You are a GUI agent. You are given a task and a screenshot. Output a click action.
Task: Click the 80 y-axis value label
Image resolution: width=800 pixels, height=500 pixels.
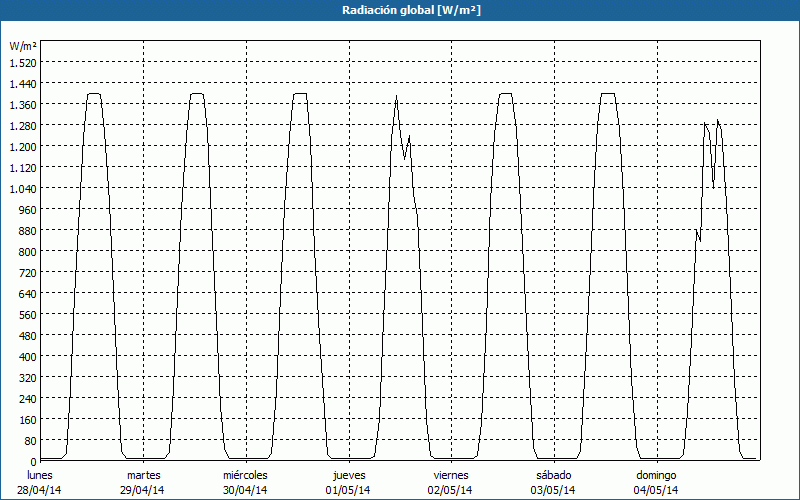[x=29, y=440]
